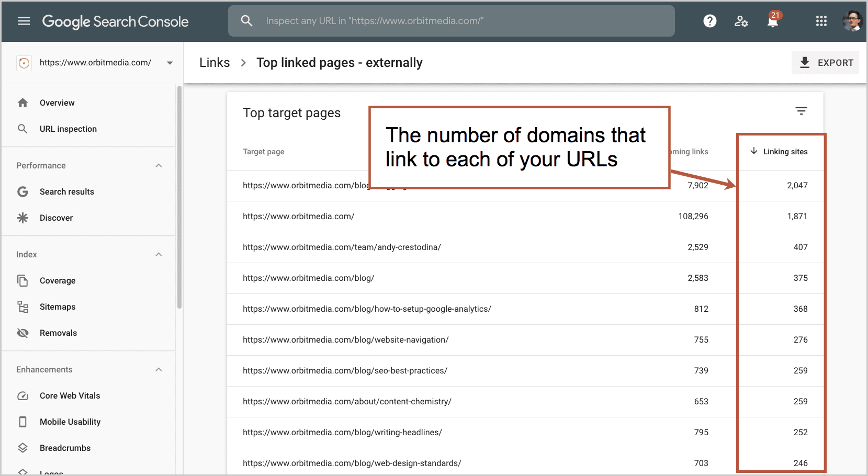Screen dimensions: 868x476
Task: Collapse the Enhancements section
Action: (x=159, y=369)
